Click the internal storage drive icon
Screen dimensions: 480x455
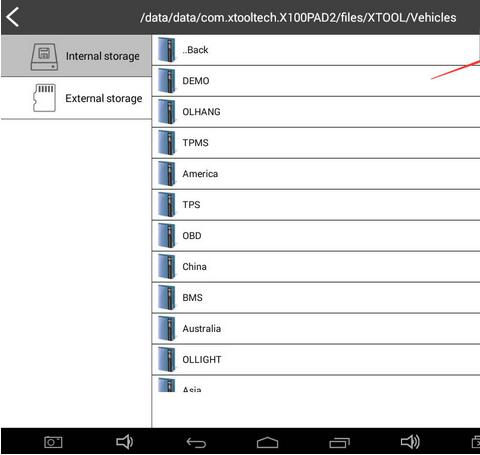[44, 56]
